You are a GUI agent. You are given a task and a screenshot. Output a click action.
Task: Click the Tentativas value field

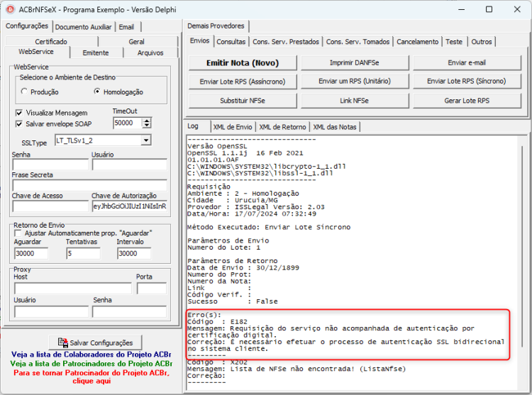coord(83,254)
